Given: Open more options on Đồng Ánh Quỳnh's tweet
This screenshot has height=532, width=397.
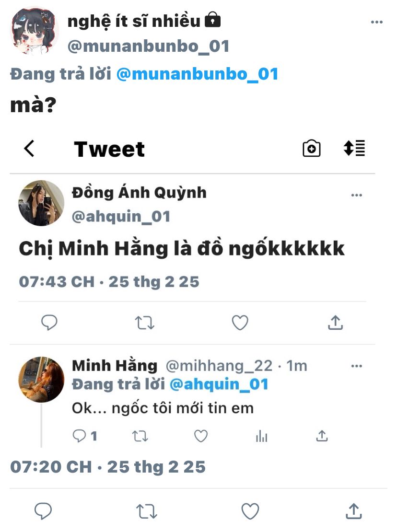Looking at the screenshot, I should click(357, 195).
